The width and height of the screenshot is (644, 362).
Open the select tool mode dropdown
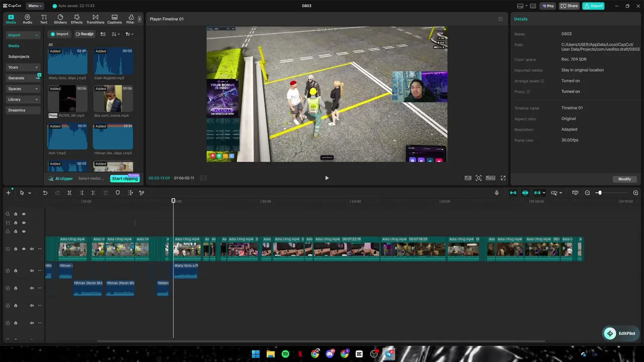click(x=29, y=193)
